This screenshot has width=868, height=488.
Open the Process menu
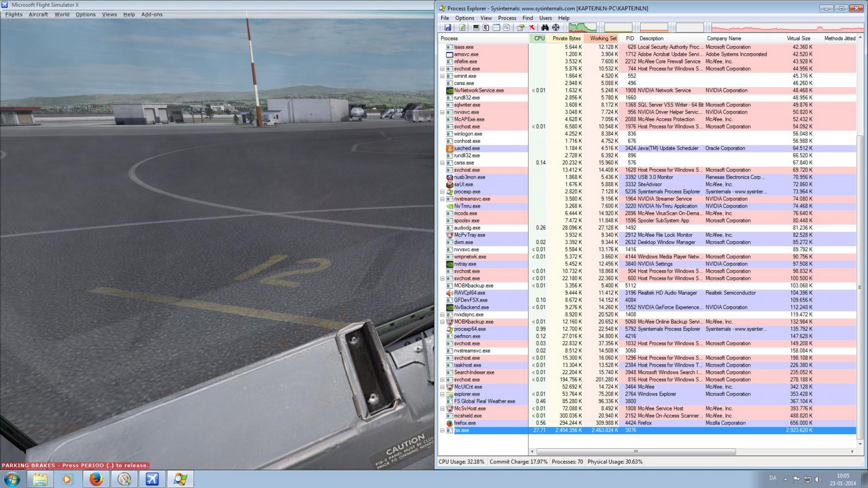(x=507, y=18)
